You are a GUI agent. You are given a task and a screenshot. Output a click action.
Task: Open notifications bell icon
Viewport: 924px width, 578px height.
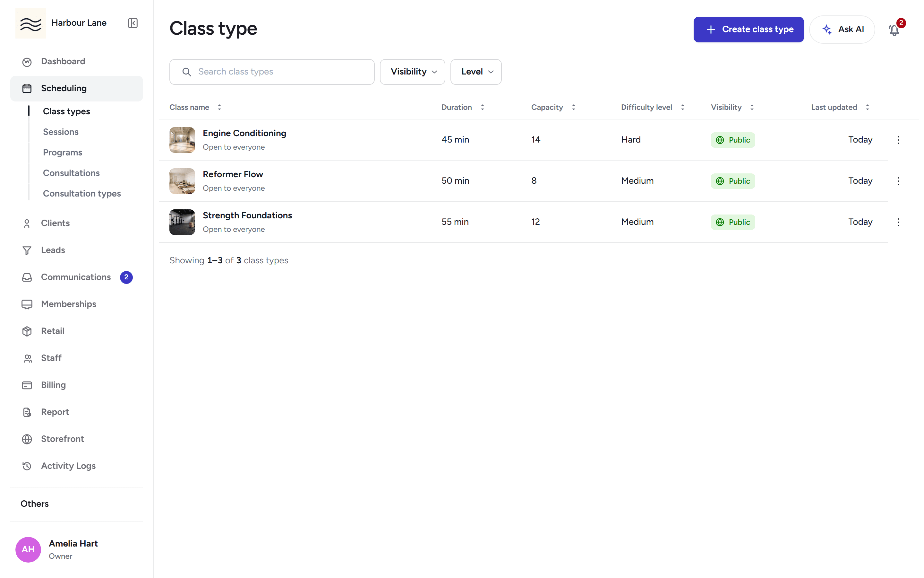(894, 30)
